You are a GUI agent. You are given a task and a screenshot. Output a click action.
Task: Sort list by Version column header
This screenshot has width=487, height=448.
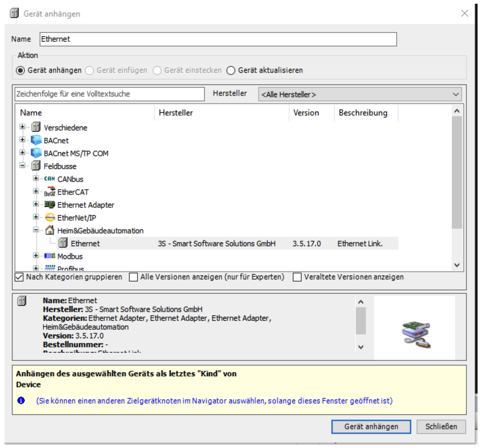click(x=306, y=113)
